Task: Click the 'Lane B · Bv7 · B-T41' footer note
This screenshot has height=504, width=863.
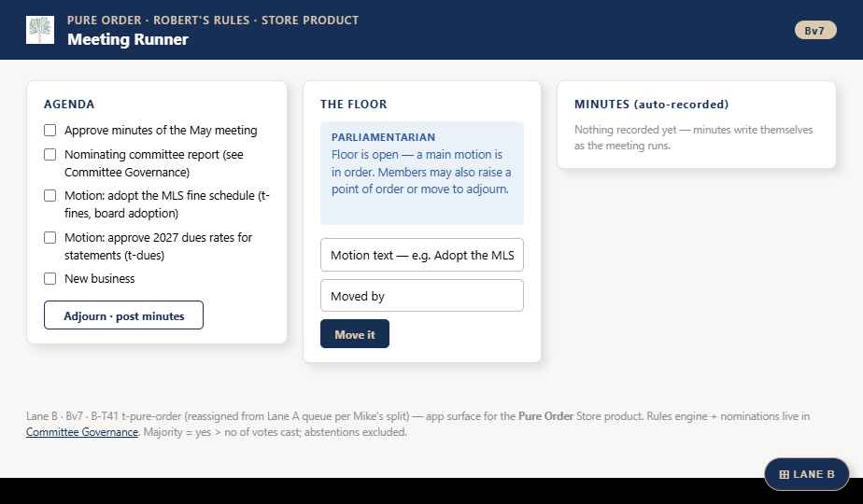Action: 417,424
